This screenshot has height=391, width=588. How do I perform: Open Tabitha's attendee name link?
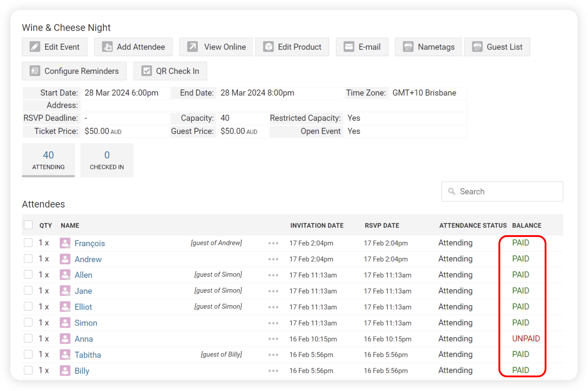88,355
